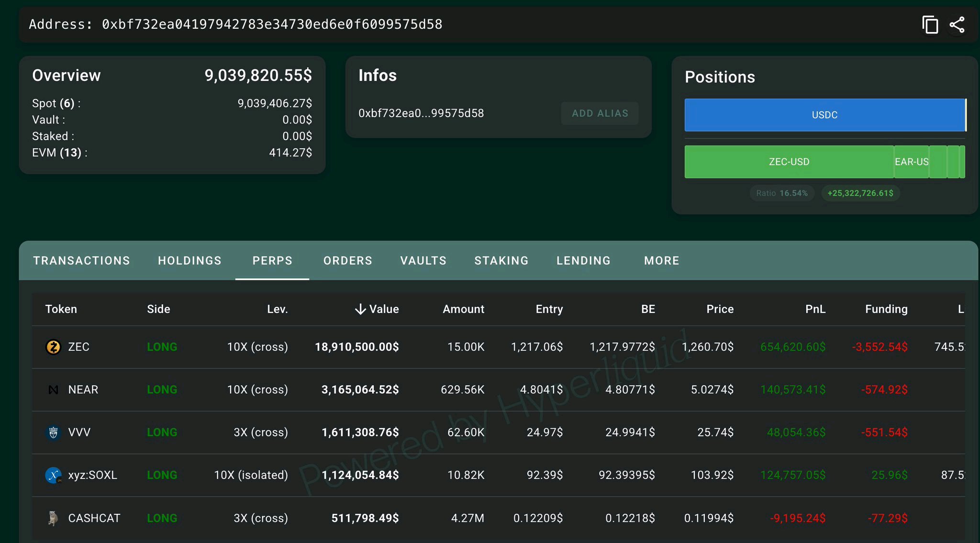980x543 pixels.
Task: Click the CASHCAT token cat icon
Action: coord(53,518)
